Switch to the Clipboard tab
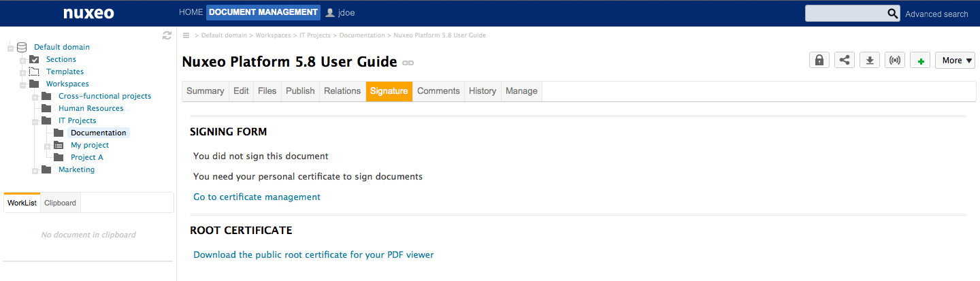This screenshot has height=281, width=980. (x=61, y=203)
